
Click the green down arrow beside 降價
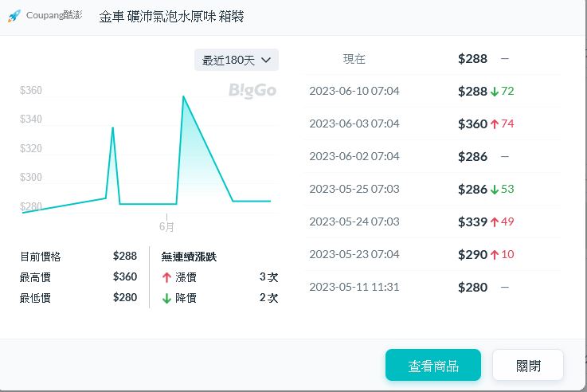tap(166, 298)
